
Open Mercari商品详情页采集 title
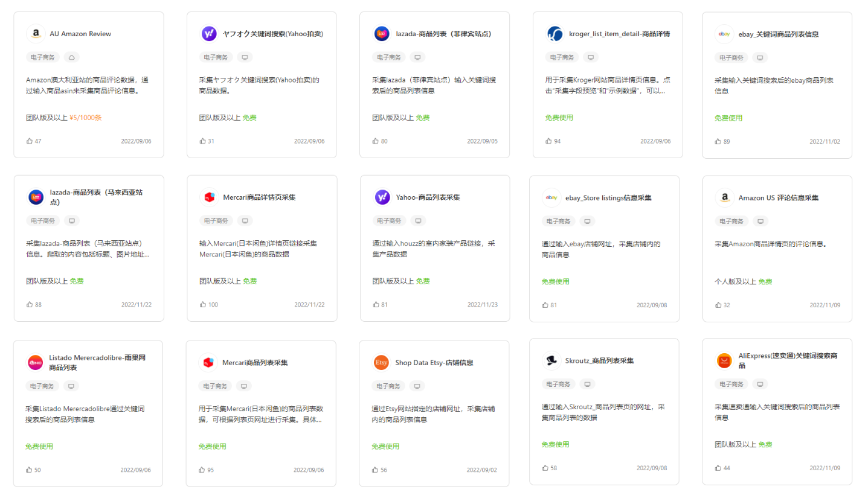point(259,197)
